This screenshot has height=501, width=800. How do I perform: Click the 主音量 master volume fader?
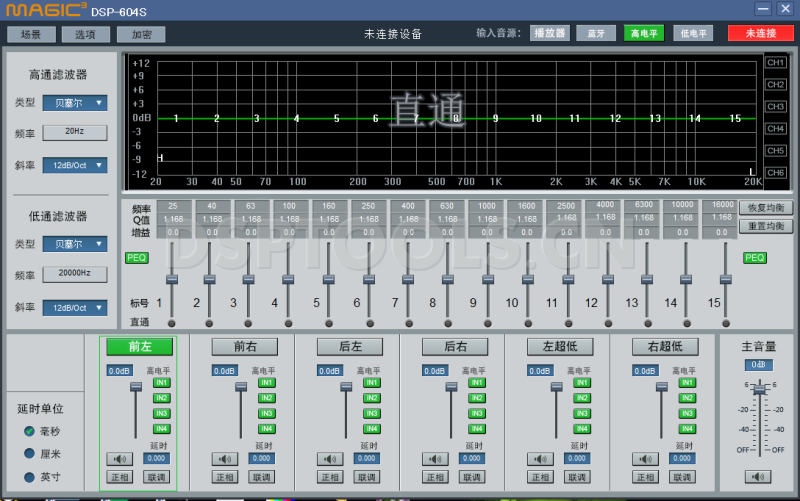pos(760,389)
